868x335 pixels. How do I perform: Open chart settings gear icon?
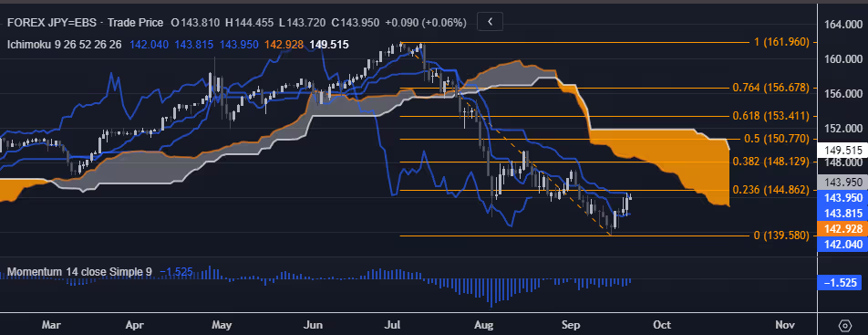(x=844, y=325)
